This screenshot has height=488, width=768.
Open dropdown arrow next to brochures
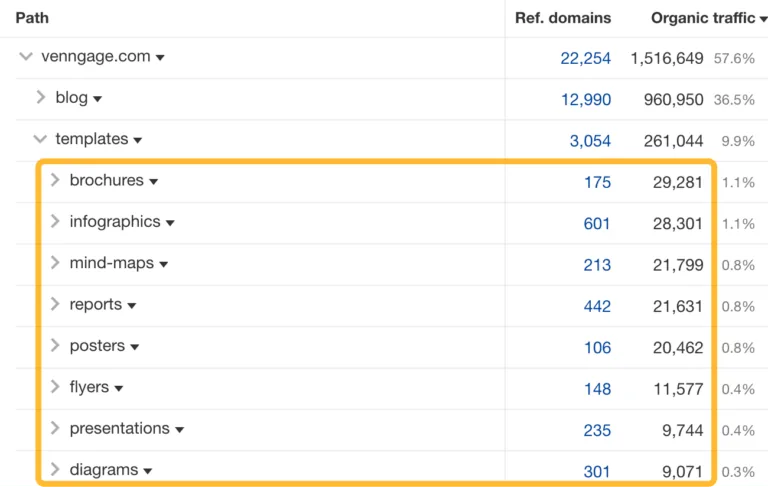[x=153, y=182]
